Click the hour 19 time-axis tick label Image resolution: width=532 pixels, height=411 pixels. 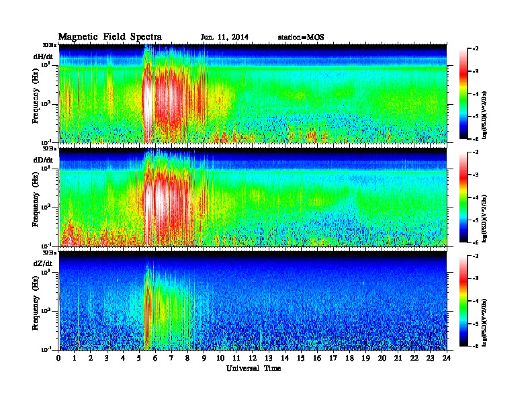pyautogui.click(x=365, y=358)
